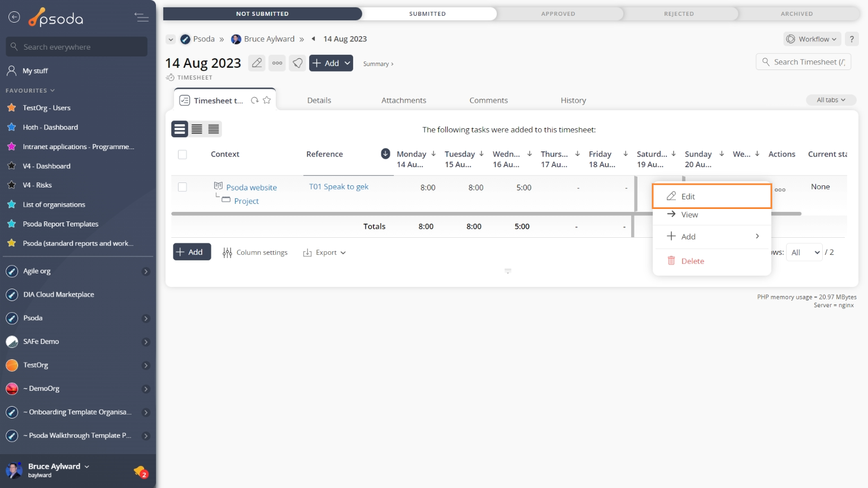This screenshot has width=868, height=488.
Task: Select the medium row spacing view icon
Action: click(197, 129)
